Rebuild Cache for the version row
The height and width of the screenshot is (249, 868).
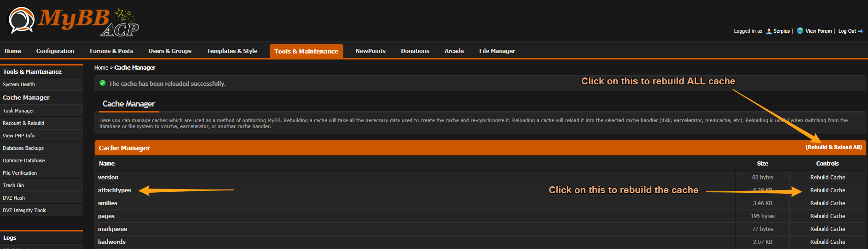(x=827, y=178)
